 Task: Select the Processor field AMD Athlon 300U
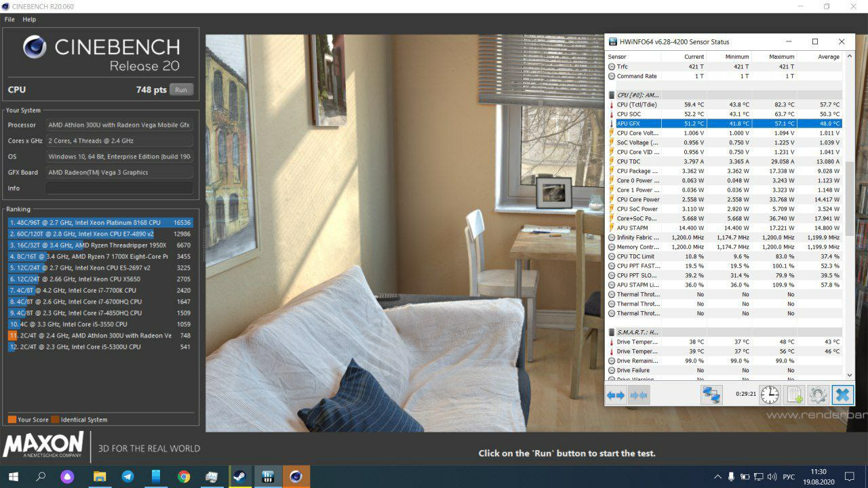pos(119,125)
